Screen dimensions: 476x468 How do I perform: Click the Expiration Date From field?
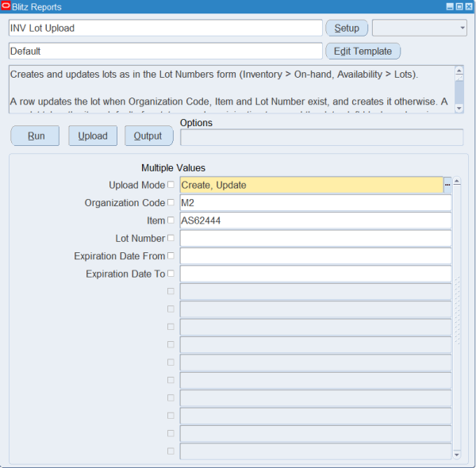316,256
